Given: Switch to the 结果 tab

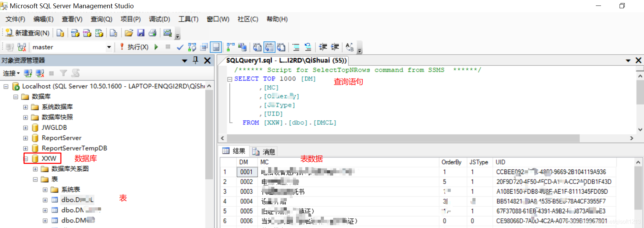Looking at the screenshot, I should [234, 151].
